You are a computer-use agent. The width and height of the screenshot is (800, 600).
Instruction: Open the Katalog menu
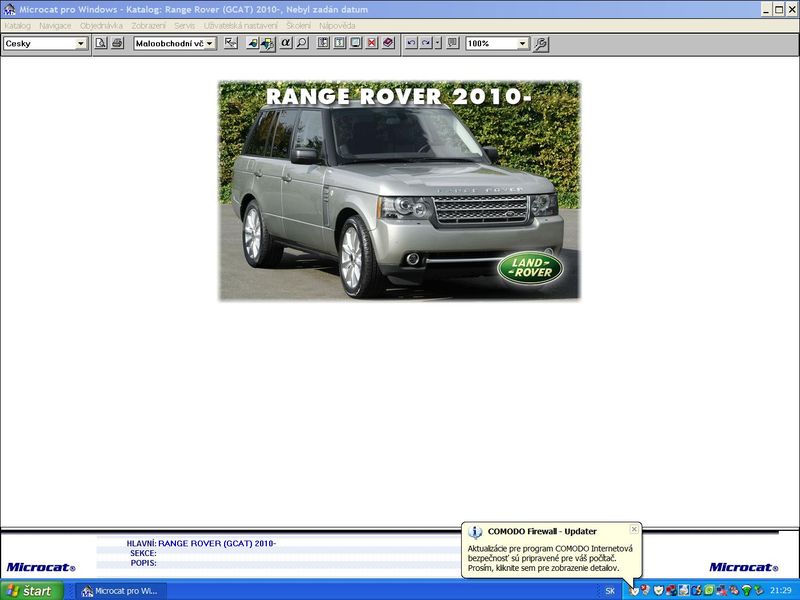(17, 25)
